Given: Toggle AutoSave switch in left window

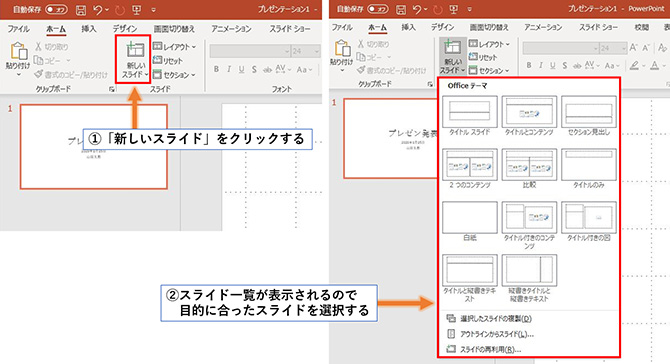Looking at the screenshot, I should pyautogui.click(x=56, y=10).
